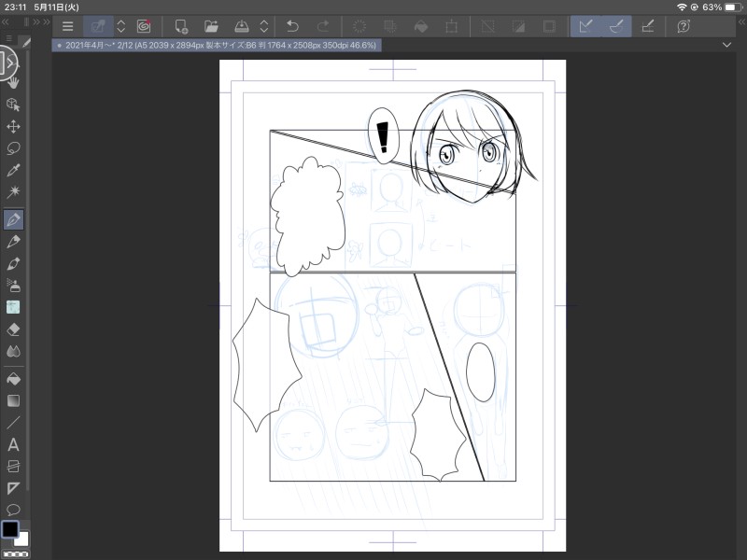Open tool palette menu icon
The height and width of the screenshot is (560, 747).
pyautogui.click(x=8, y=38)
